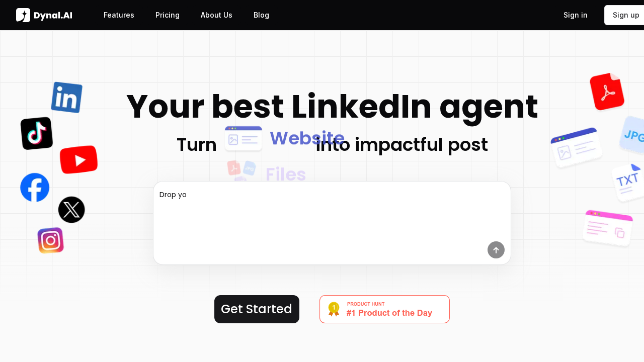644x362 pixels.
Task: Open the Features menu item
Action: (119, 15)
